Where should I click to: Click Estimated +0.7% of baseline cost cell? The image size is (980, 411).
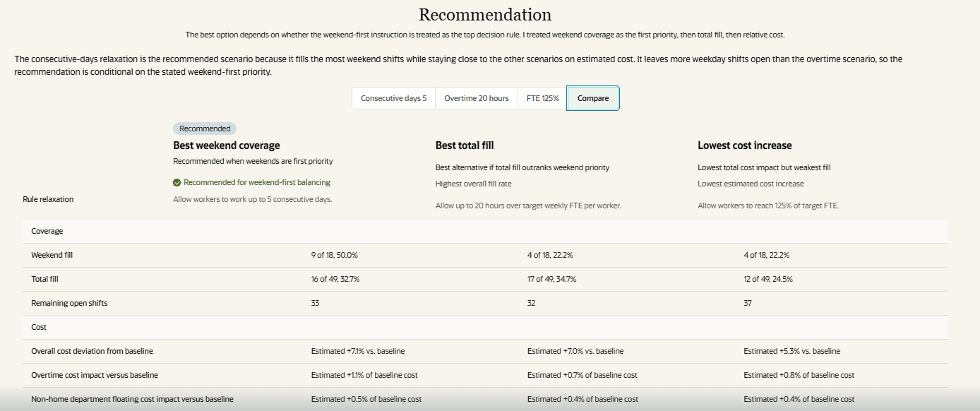point(582,375)
